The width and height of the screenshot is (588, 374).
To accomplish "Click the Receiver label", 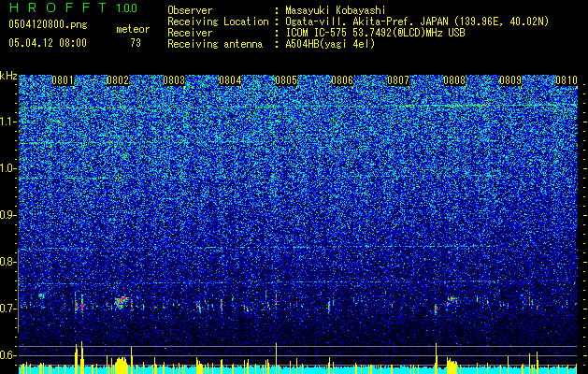I will (190, 33).
